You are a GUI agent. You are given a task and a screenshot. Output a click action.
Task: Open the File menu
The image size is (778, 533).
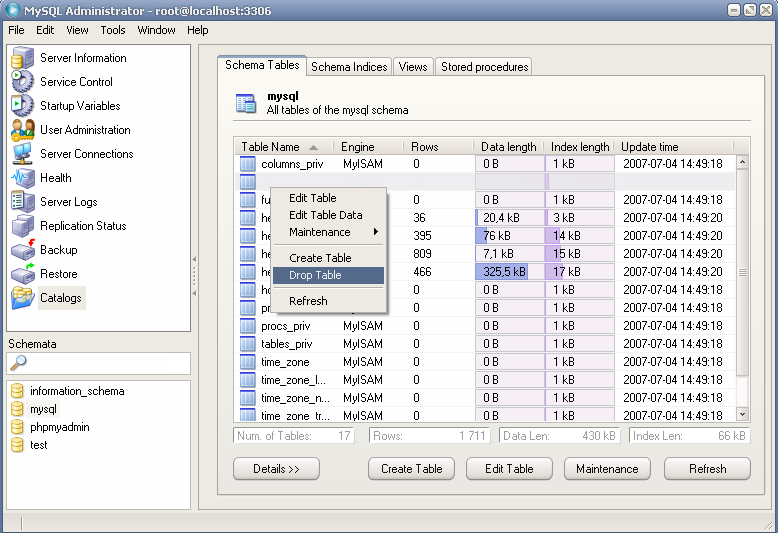16,30
